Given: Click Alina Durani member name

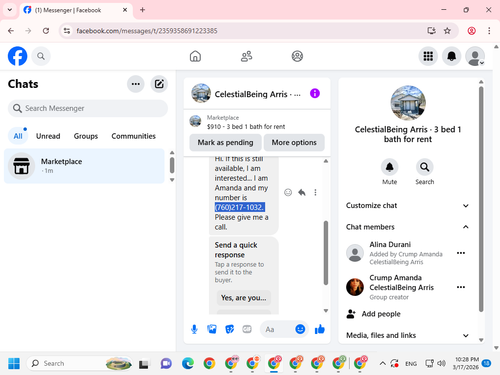Looking at the screenshot, I should point(390,245).
